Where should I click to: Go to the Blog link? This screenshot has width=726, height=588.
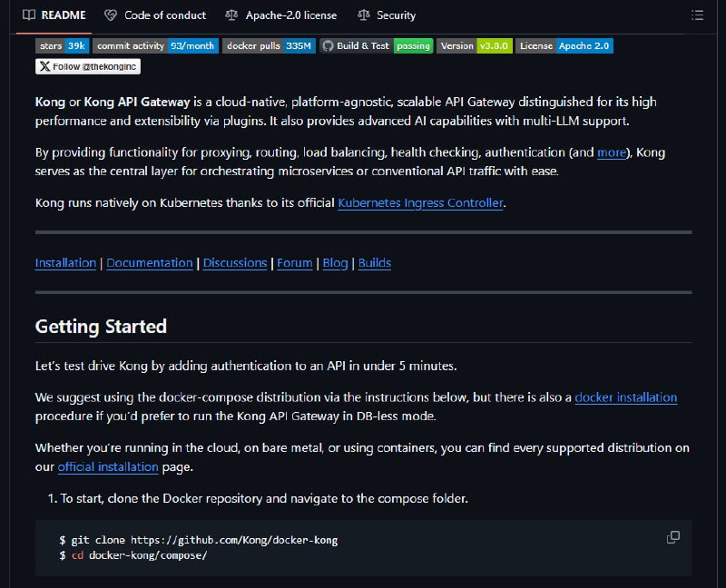335,263
